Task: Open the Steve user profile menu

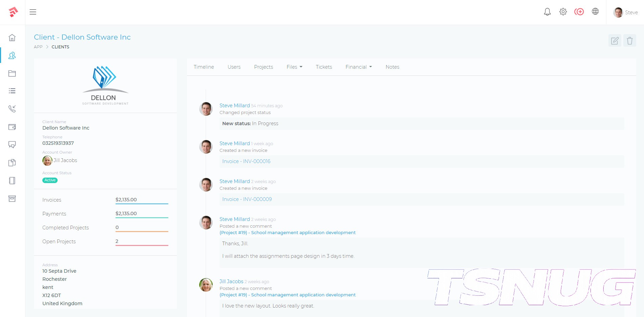Action: point(625,13)
